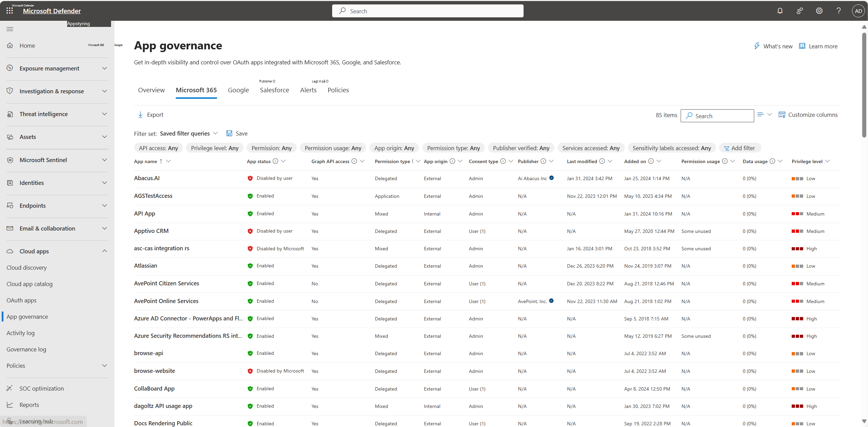Select the Policies tab
Viewport: 868px width, 427px height.
pos(338,90)
